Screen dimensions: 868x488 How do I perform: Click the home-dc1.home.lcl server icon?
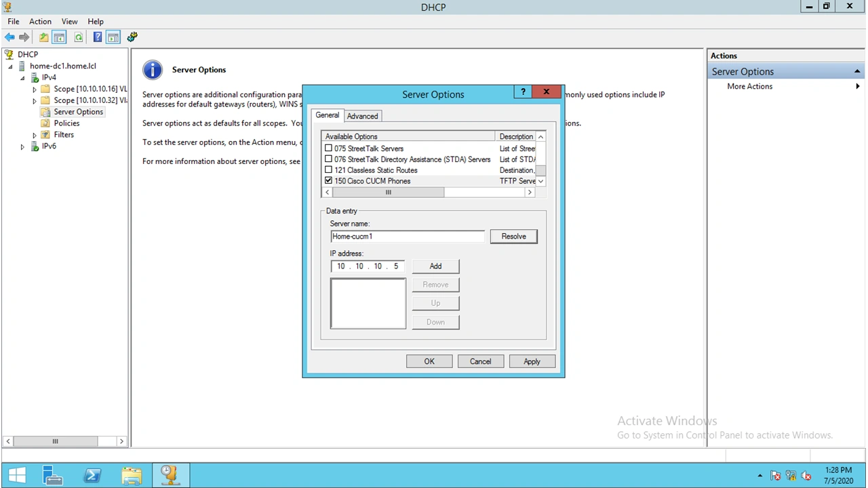click(22, 66)
